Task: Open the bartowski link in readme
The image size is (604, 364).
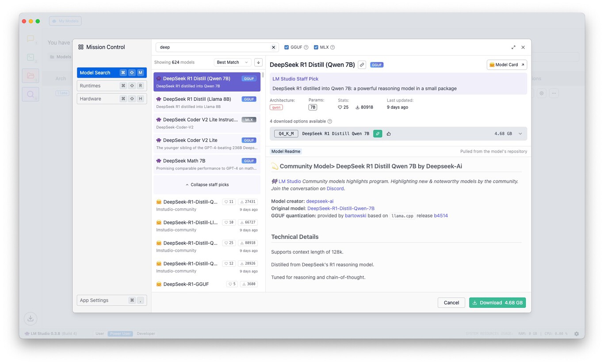Action: pyautogui.click(x=356, y=215)
